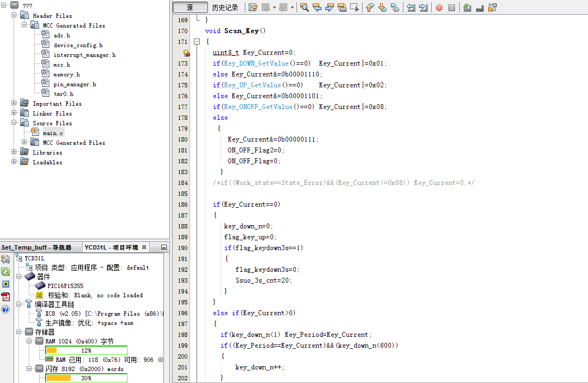This screenshot has height=383, width=588.
Task: Collapse Scan_Key code fold at line 171
Action: [197, 42]
